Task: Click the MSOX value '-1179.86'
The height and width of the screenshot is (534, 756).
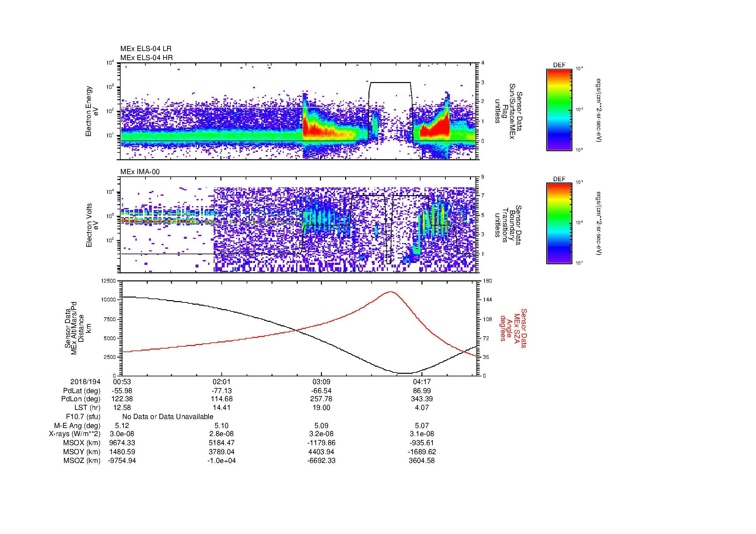Action: [x=321, y=443]
